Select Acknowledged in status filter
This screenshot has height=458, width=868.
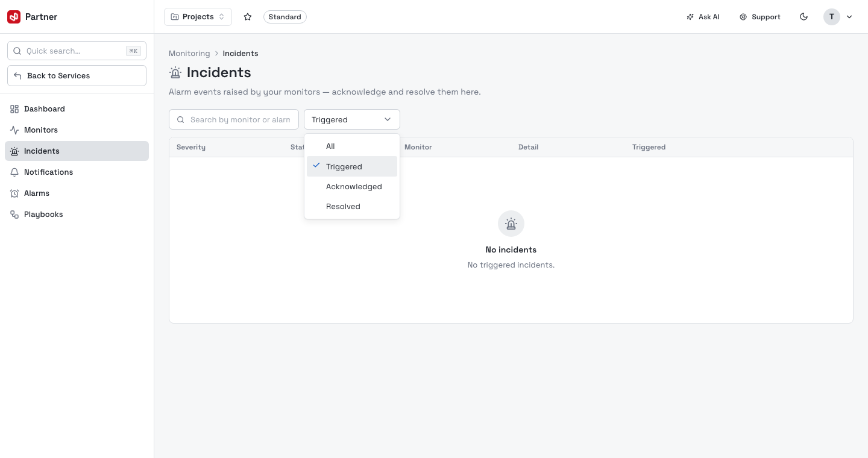[352, 187]
